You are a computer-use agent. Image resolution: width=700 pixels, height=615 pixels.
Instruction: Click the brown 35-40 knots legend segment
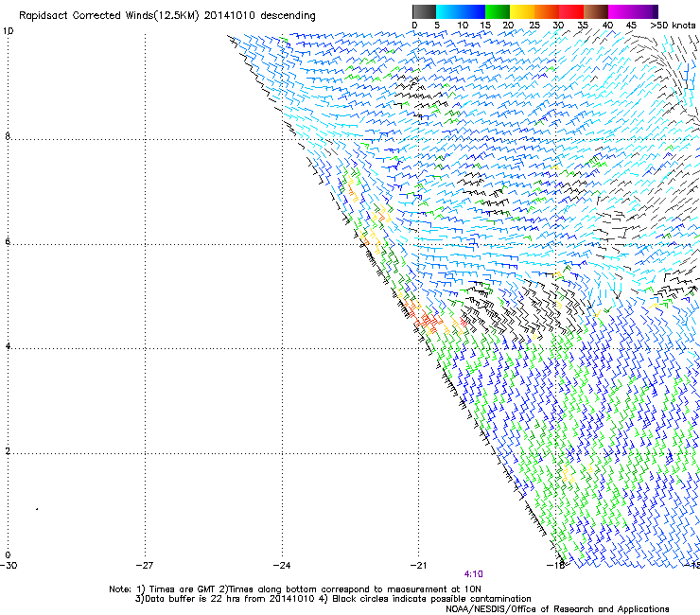tap(596, 11)
